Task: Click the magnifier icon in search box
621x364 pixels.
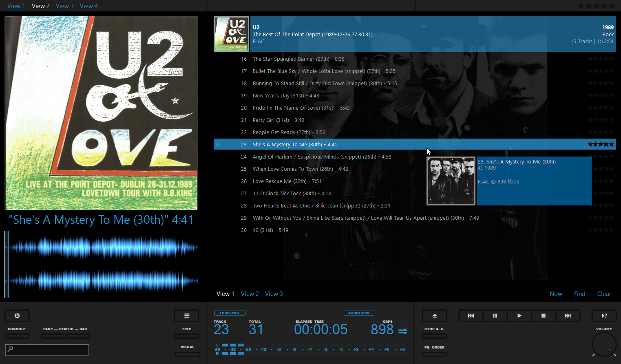Action: (x=11, y=349)
